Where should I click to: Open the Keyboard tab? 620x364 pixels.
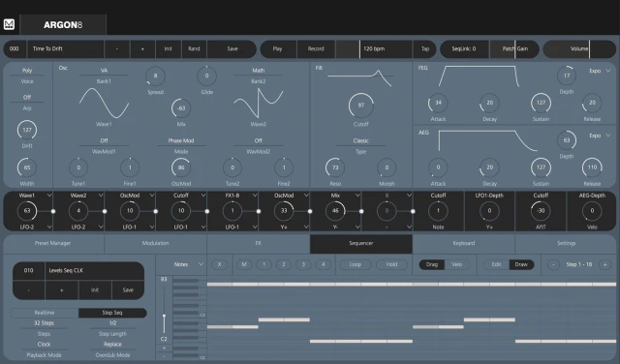(464, 243)
